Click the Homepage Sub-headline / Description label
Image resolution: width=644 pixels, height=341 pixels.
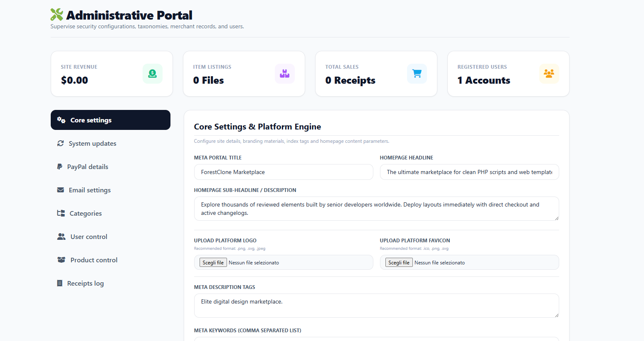click(245, 190)
